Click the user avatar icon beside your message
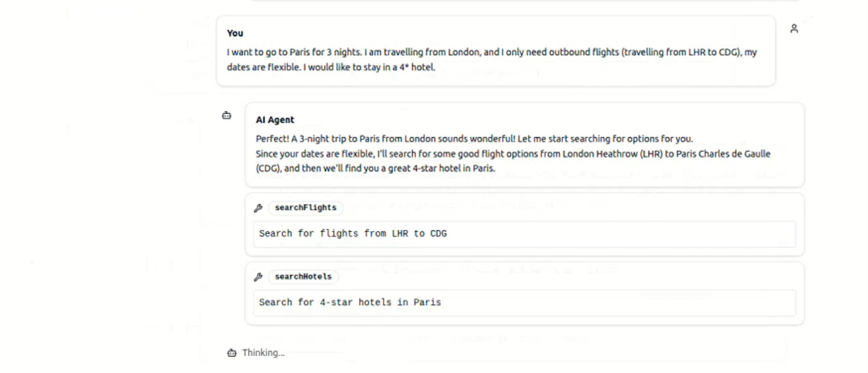The image size is (868, 373). 794,29
